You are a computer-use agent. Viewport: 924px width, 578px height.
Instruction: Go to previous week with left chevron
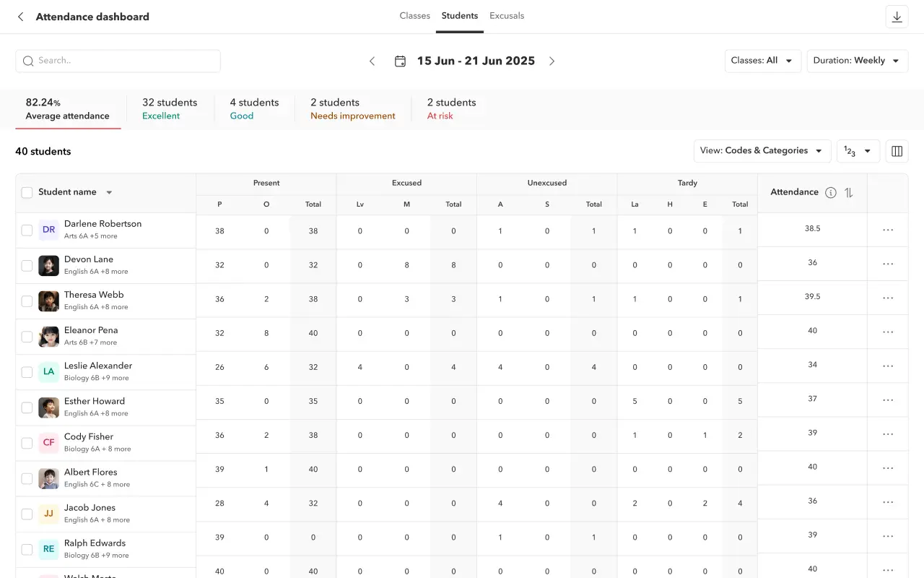click(372, 61)
